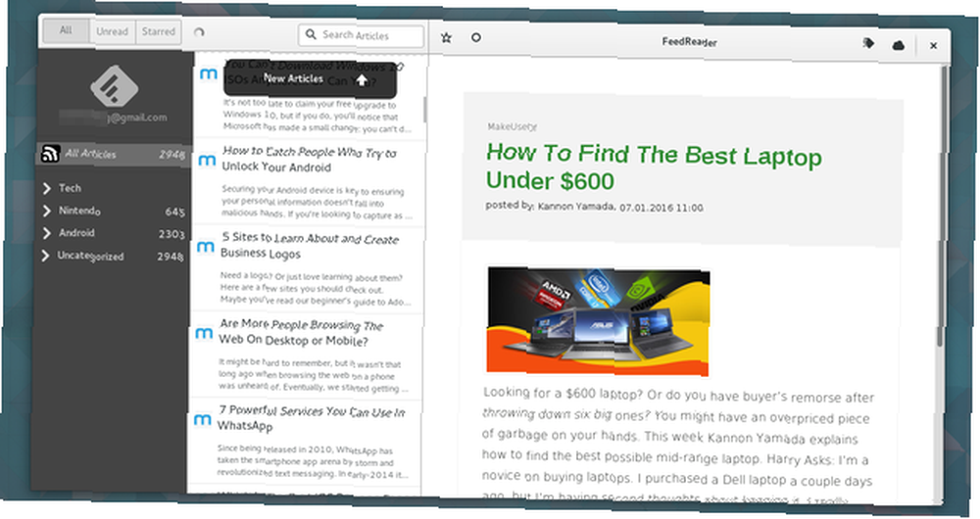Click the laptops article image
Viewport: 980px width, 519px height.
[598, 321]
